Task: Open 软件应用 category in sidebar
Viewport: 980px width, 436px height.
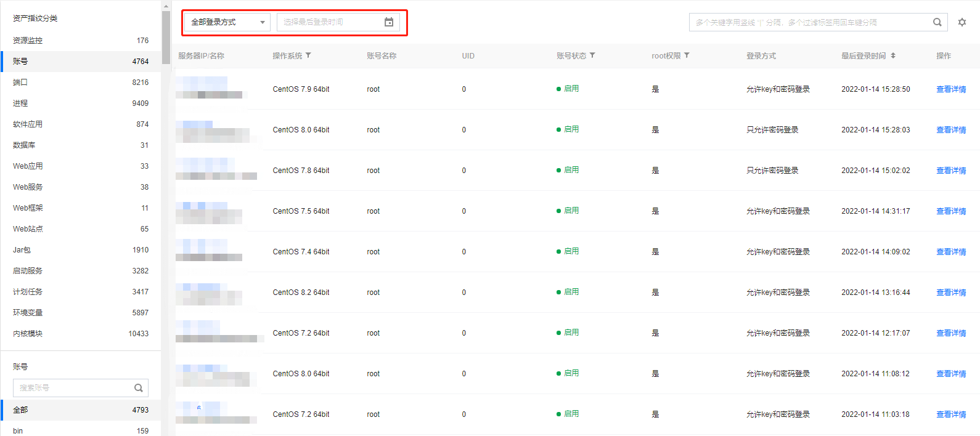Action: (80, 124)
